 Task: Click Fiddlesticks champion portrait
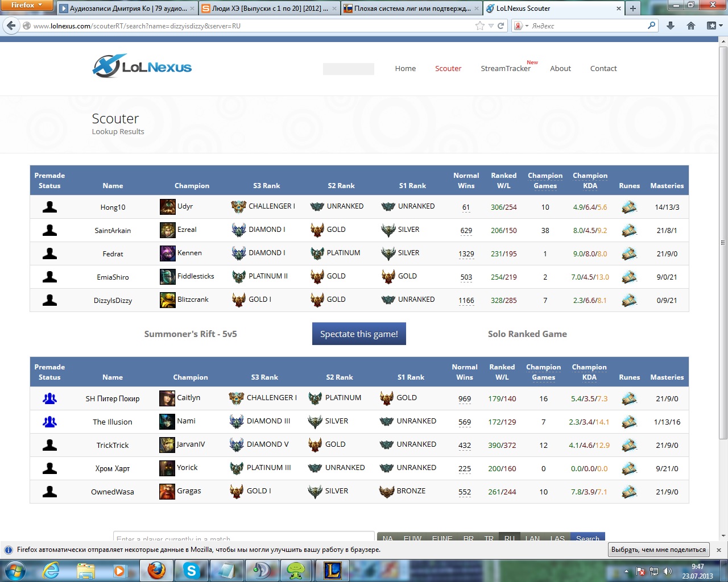click(x=168, y=277)
